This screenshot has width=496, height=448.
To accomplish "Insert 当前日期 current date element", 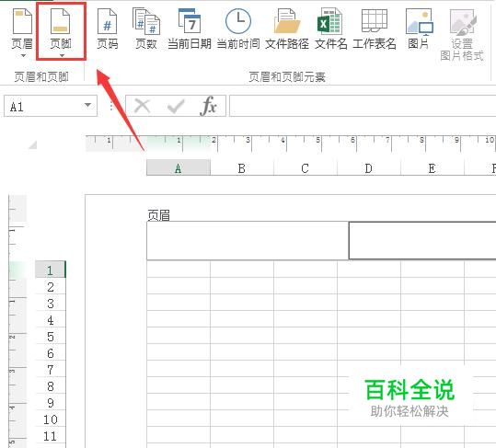I will [190, 29].
